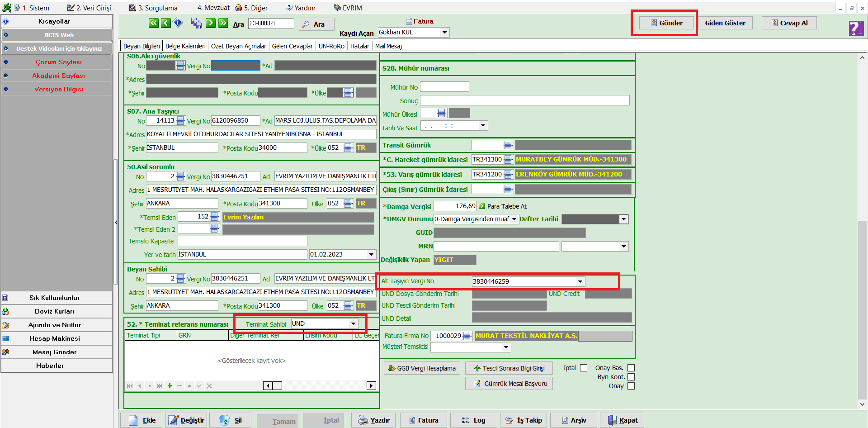Open lookup for Temsil Eden 152
Image resolution: width=868 pixels, height=428 pixels.
(214, 217)
